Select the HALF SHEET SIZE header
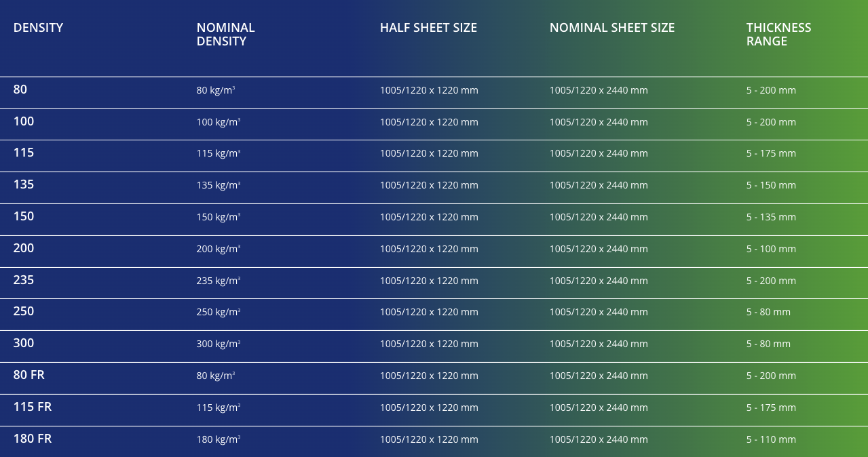This screenshot has height=457, width=868. 428,28
